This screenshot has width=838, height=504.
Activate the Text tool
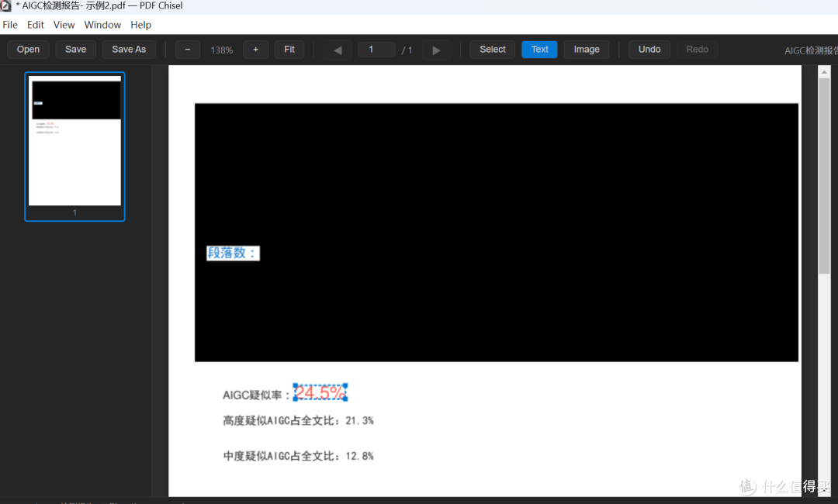click(539, 49)
